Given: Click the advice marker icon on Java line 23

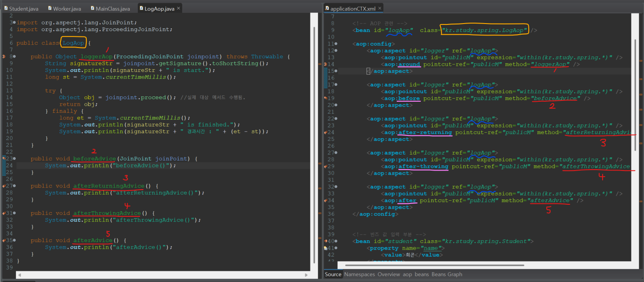Looking at the screenshot, I should tap(4, 159).
